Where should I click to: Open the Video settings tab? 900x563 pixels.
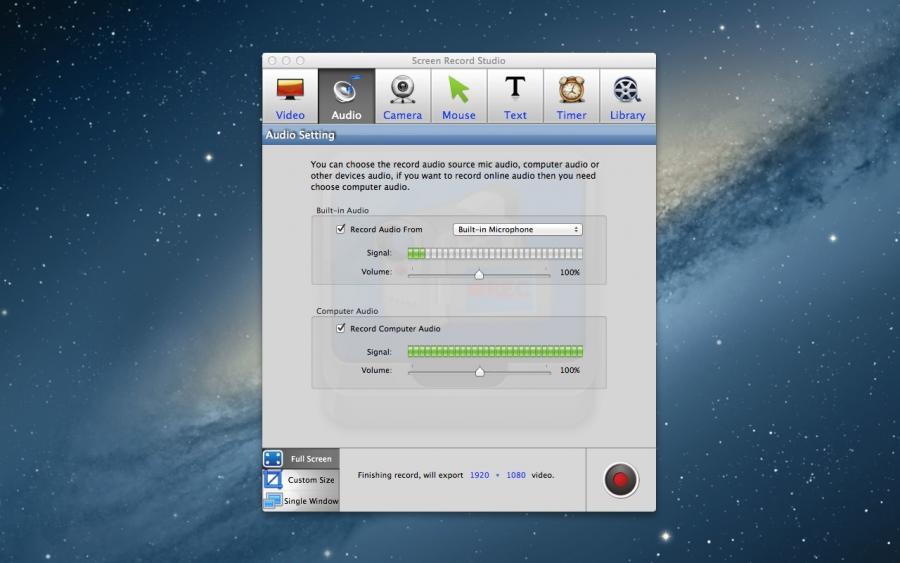point(290,96)
